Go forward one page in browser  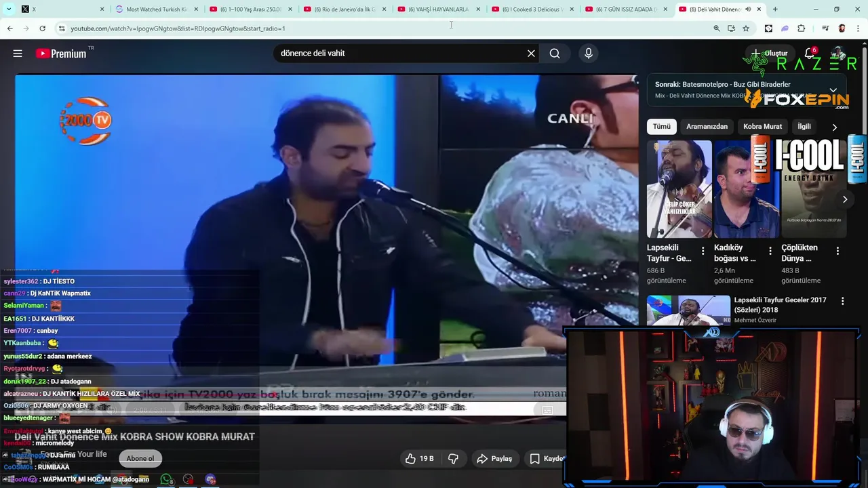[x=26, y=28]
